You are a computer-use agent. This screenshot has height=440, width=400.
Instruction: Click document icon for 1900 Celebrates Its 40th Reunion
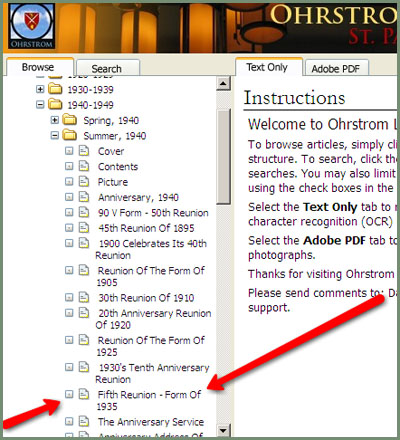pos(84,243)
